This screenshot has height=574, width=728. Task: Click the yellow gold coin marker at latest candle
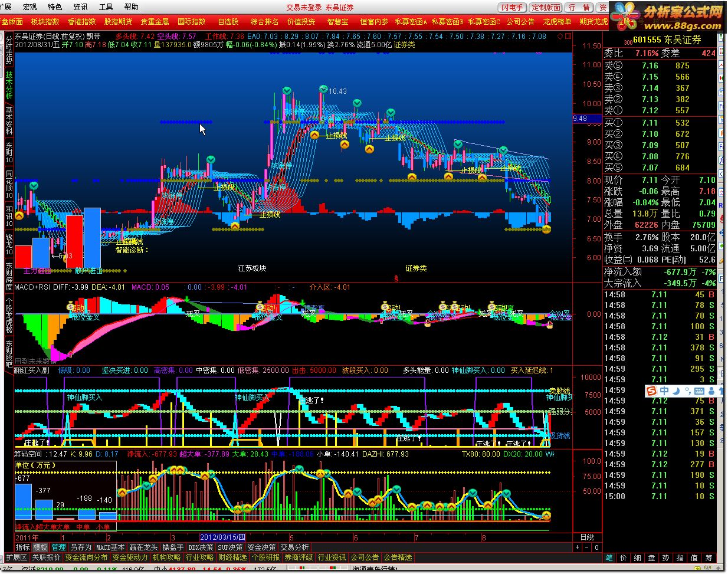546,228
